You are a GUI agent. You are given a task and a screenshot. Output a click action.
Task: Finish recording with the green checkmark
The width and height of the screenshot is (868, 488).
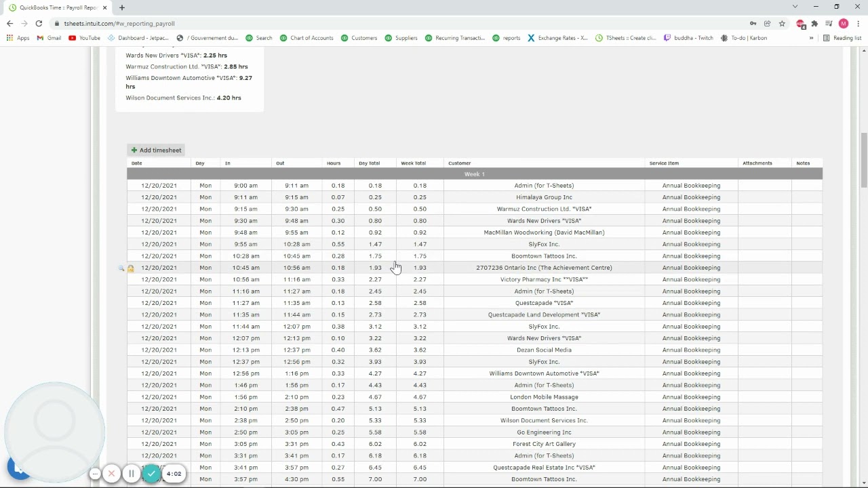(x=151, y=474)
